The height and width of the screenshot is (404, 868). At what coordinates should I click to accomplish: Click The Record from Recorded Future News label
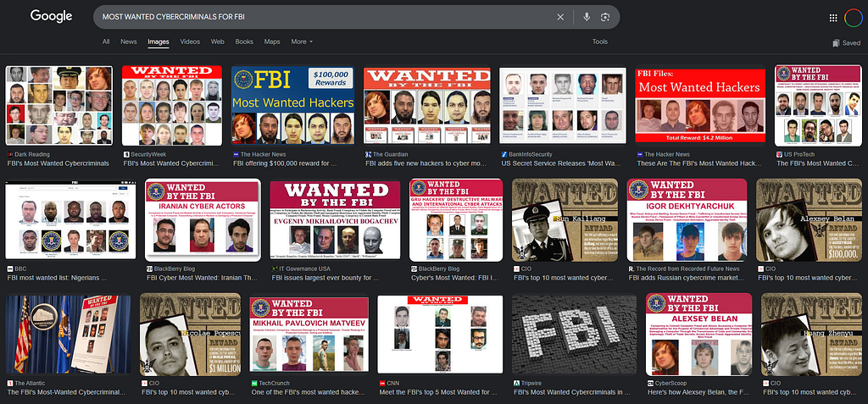(x=688, y=268)
